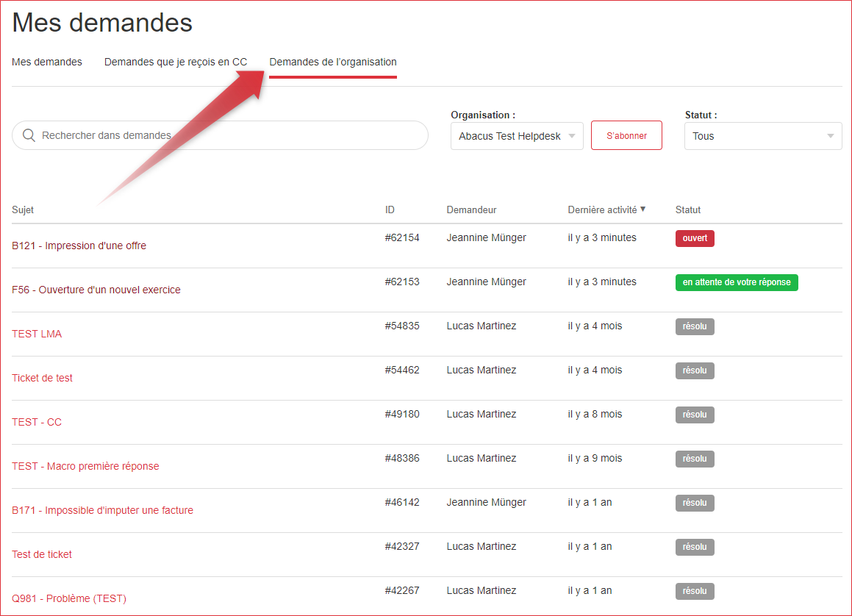Viewport: 852px width, 616px height.
Task: Click the search magnifier icon
Action: pos(29,135)
